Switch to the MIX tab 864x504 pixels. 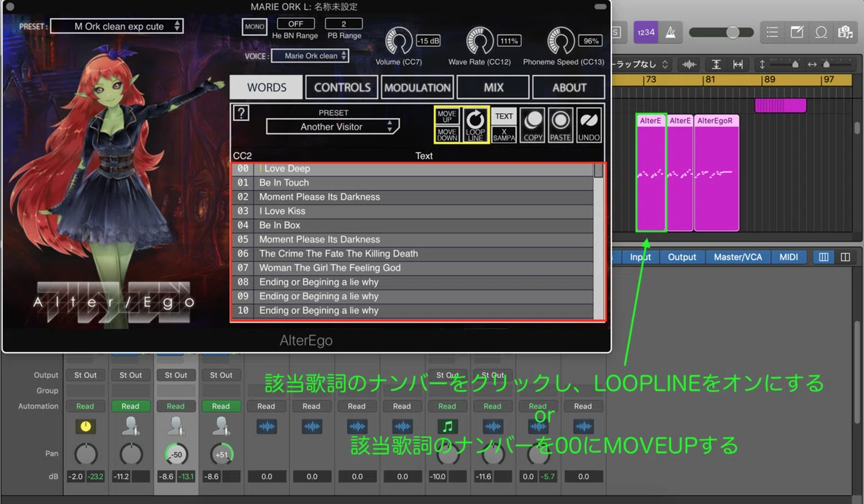493,87
